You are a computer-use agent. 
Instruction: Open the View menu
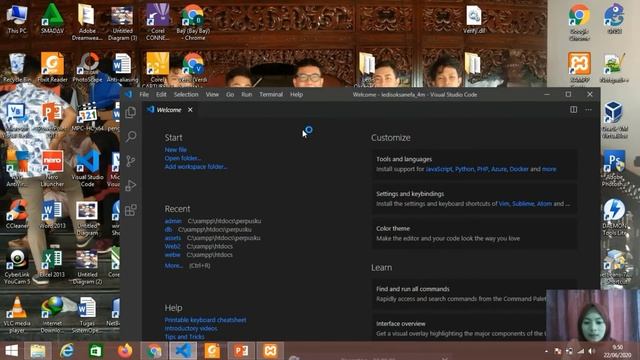pos(212,94)
